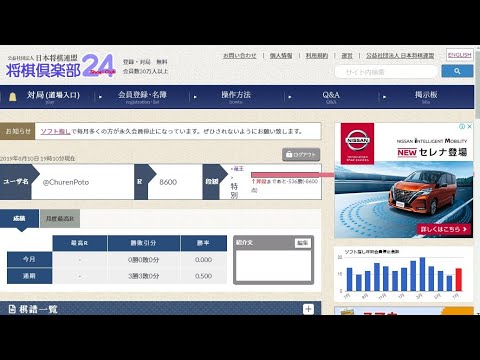Close the Nissan ad with X
The height and width of the screenshot is (360, 480).
(x=469, y=126)
